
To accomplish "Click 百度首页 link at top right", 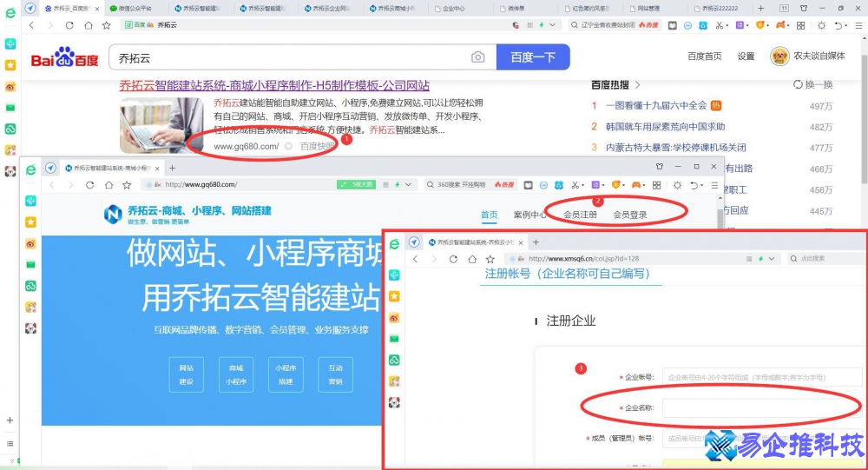I will pyautogui.click(x=705, y=56).
